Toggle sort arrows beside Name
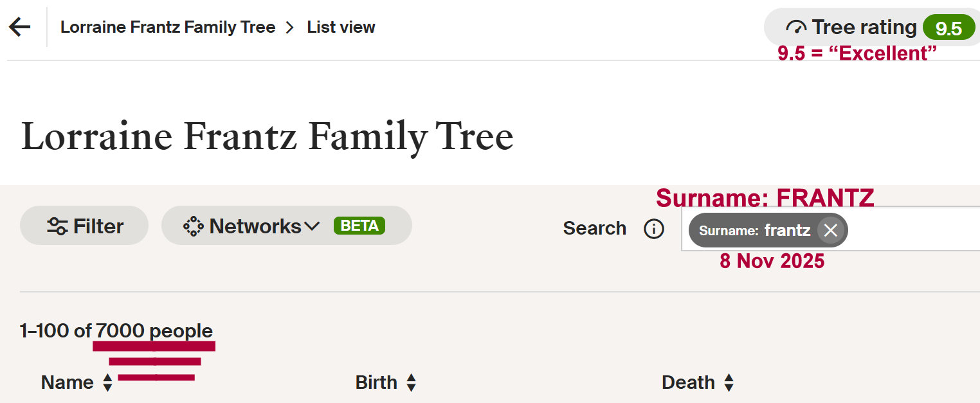This screenshot has width=980, height=403. [108, 383]
